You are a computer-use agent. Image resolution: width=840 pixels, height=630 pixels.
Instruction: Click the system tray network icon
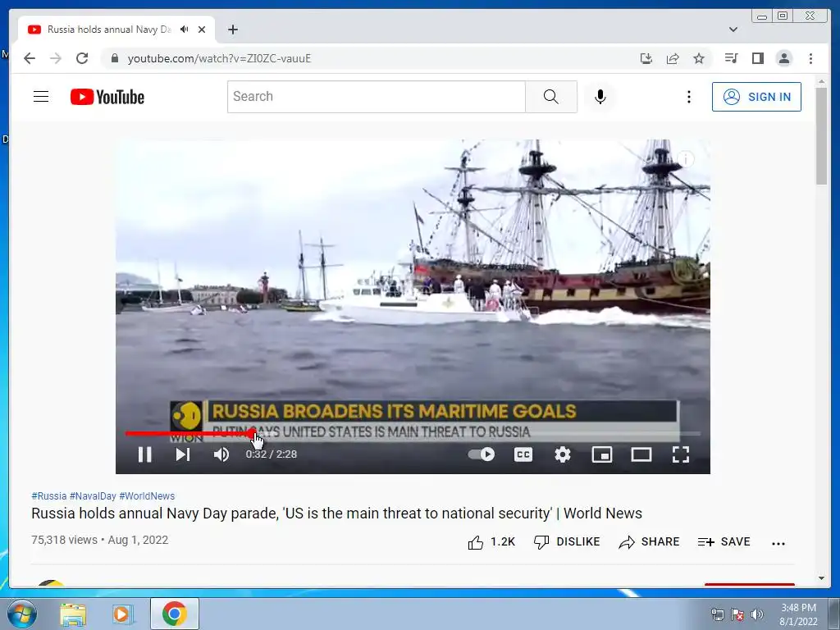717,614
